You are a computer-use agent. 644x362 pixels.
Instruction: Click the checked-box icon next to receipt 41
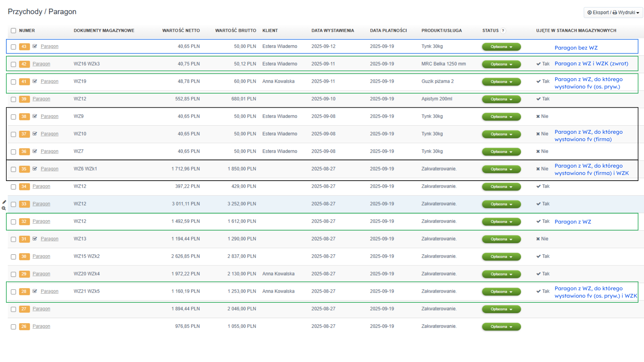[x=35, y=81]
